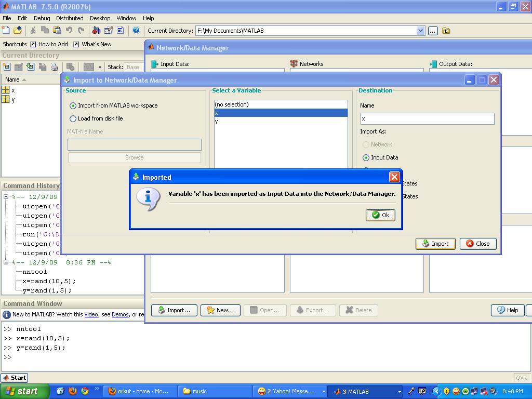This screenshot has width=532, height=399.
Task: Click the Open file icon in toolbar
Action: point(17,30)
